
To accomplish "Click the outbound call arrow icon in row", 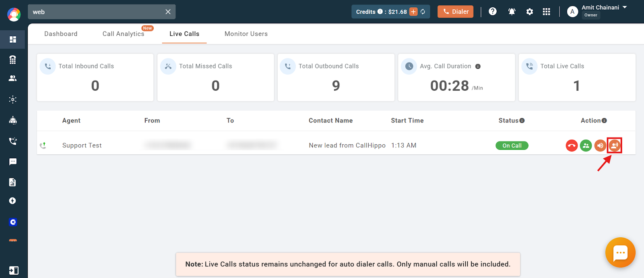I will (x=43, y=145).
